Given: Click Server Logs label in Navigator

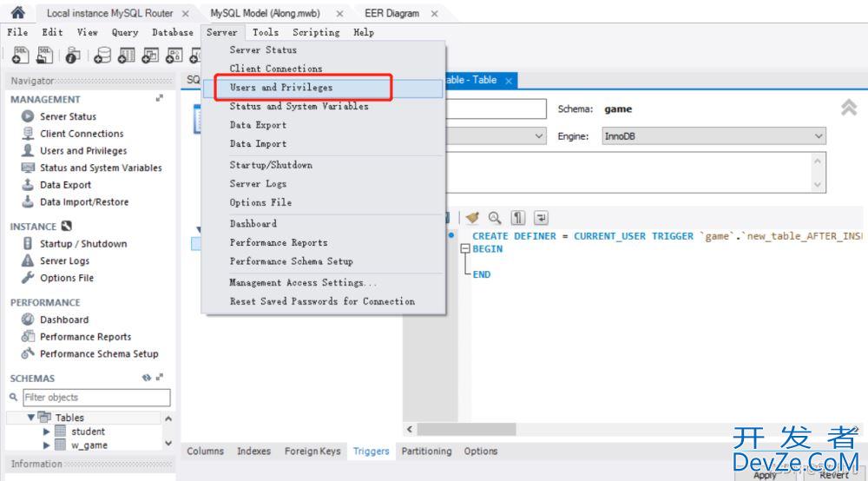Looking at the screenshot, I should 64,260.
